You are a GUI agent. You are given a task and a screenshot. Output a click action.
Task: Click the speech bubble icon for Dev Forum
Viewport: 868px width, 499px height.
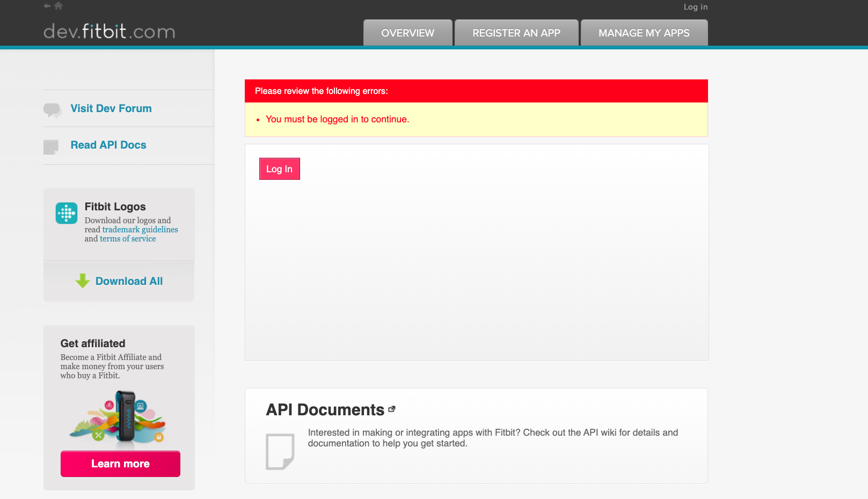[x=52, y=110]
